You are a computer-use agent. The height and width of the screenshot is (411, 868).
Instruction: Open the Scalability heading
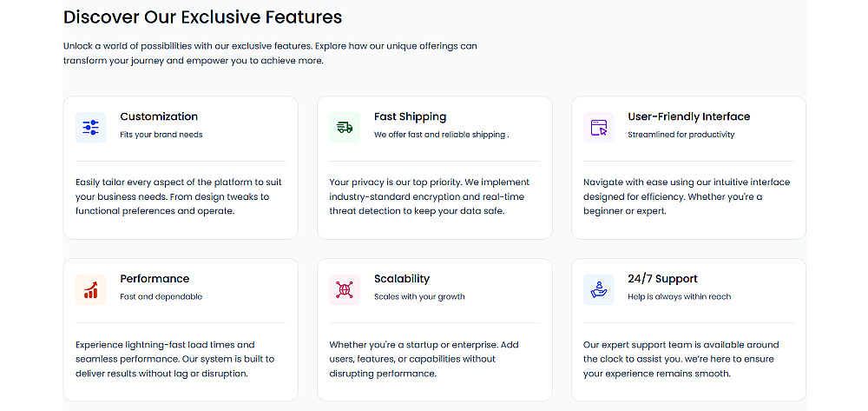pyautogui.click(x=402, y=279)
